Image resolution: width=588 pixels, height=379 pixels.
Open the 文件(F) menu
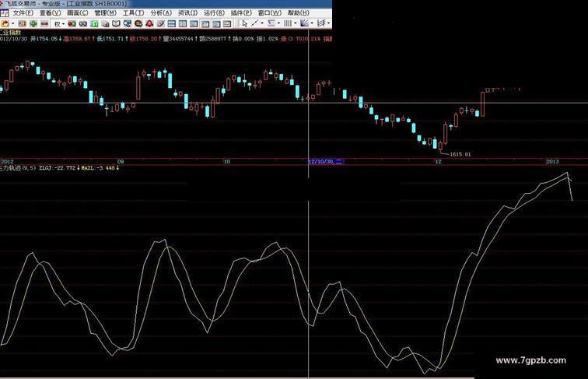[x=23, y=12]
